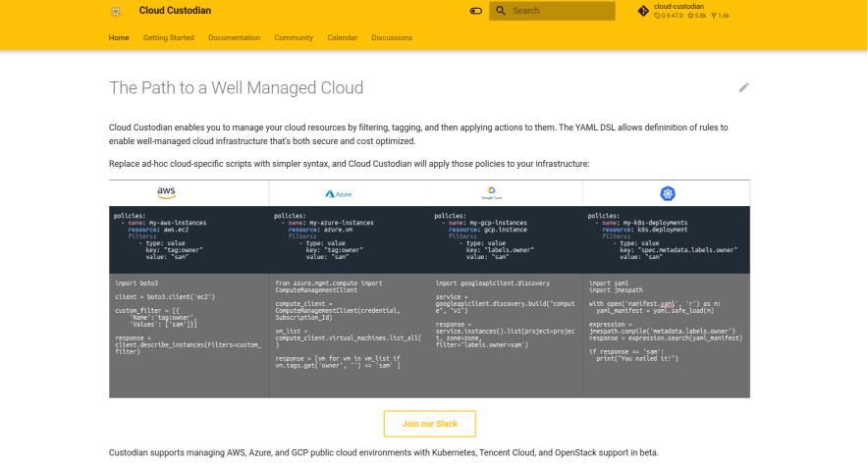The height and width of the screenshot is (465, 868).
Task: Click the text 'azure.vm' in the Azure policy
Action: (x=338, y=230)
